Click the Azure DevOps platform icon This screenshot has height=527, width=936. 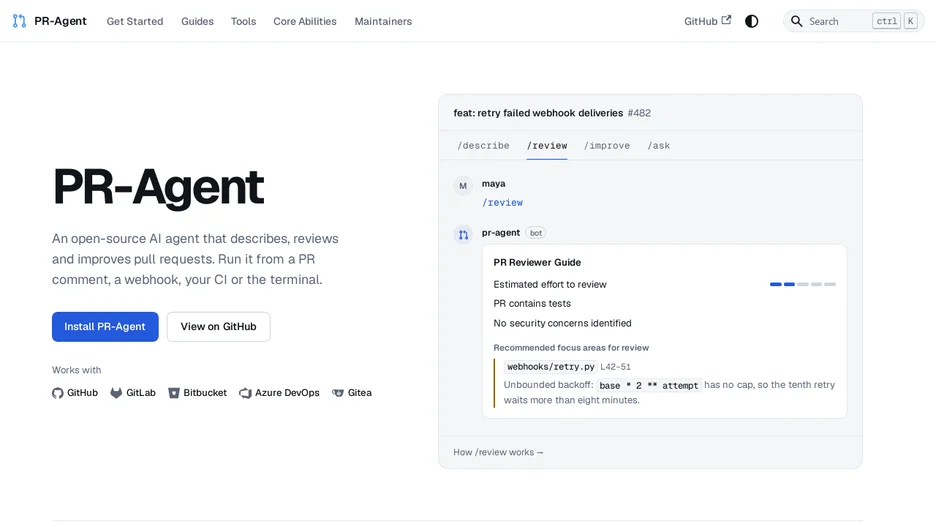click(245, 393)
